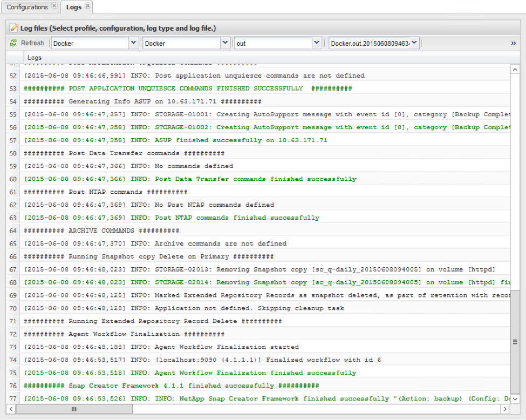Click the vertical scrollbar thumb
This screenshot has height=420, width=526.
(515, 342)
